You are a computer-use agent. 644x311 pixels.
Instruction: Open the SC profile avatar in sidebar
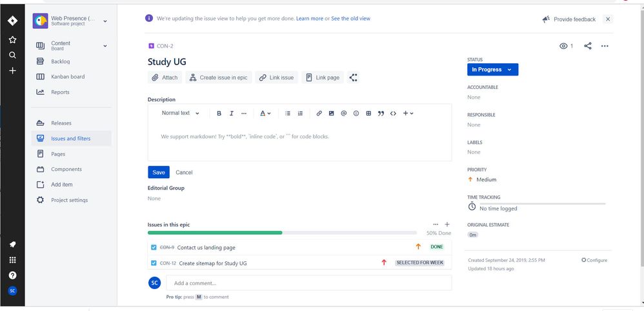[12, 290]
